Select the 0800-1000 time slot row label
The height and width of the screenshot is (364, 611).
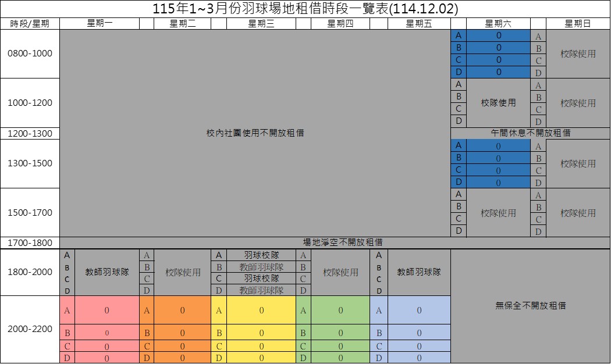point(30,53)
